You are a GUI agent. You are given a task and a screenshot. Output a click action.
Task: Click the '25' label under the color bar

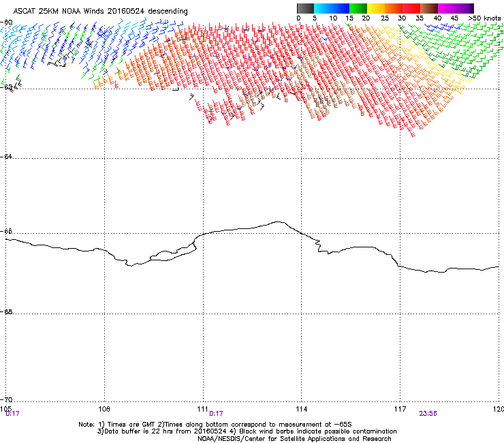click(x=385, y=18)
